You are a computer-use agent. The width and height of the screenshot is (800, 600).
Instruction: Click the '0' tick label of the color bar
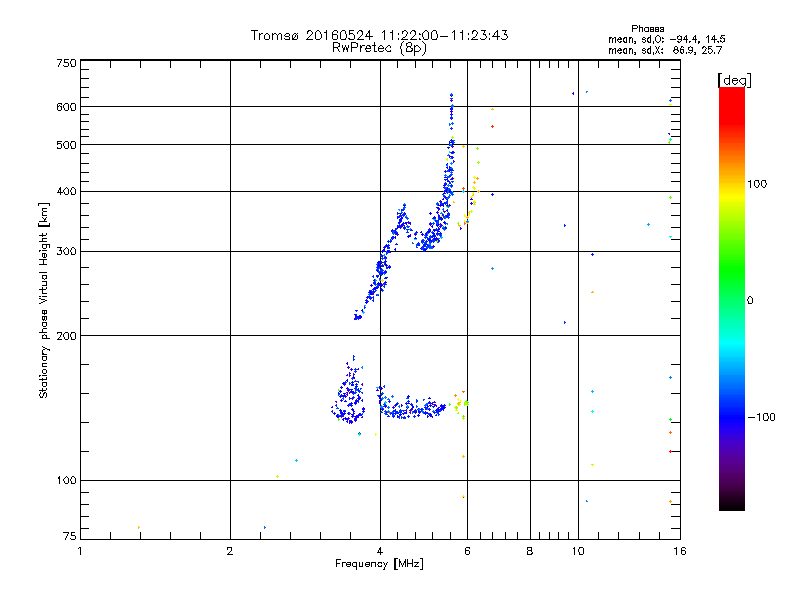coord(749,301)
